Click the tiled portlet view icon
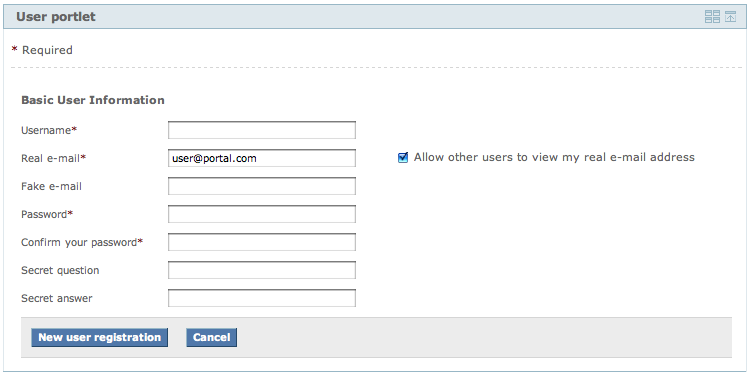This screenshot has width=753, height=378. [712, 16]
